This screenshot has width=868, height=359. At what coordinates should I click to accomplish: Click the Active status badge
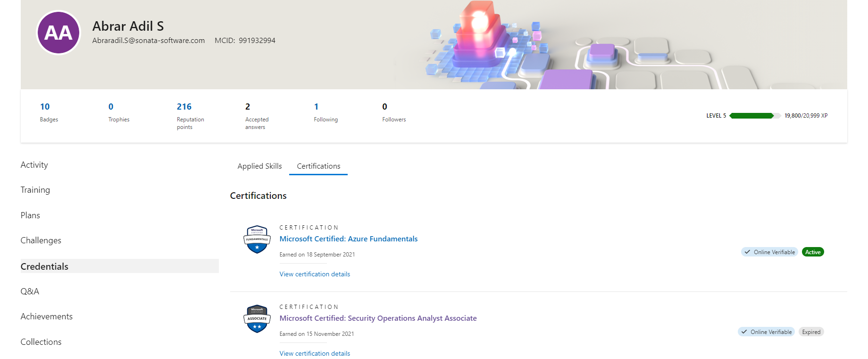coord(813,252)
